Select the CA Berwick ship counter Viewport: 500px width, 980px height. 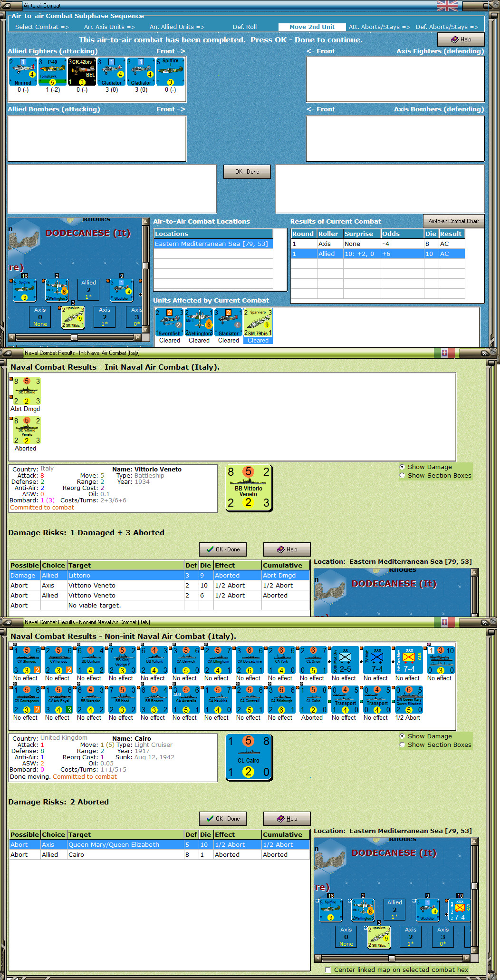[186, 660]
